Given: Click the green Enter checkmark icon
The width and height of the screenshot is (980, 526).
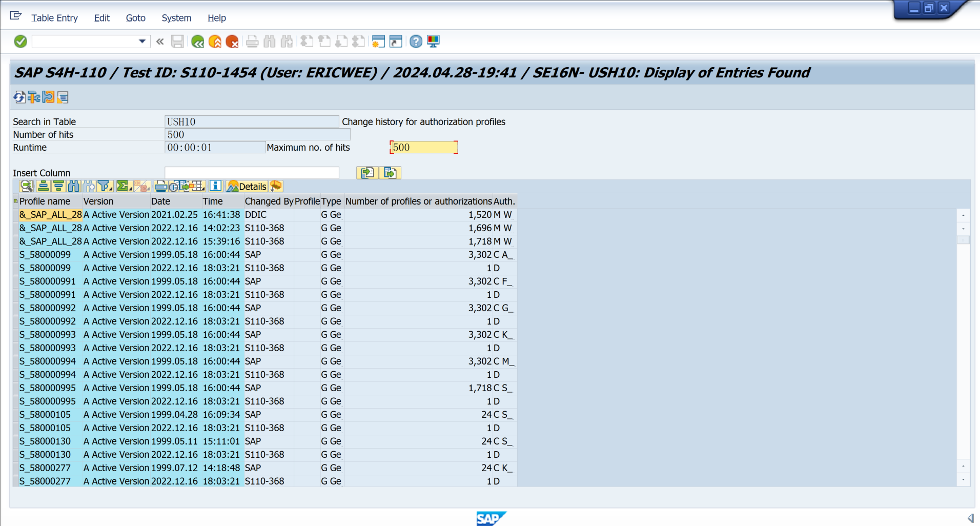Looking at the screenshot, I should point(21,42).
